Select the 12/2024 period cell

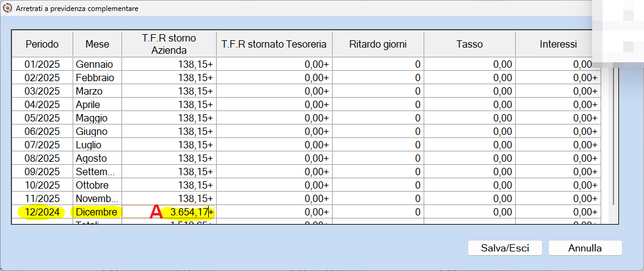click(x=42, y=212)
